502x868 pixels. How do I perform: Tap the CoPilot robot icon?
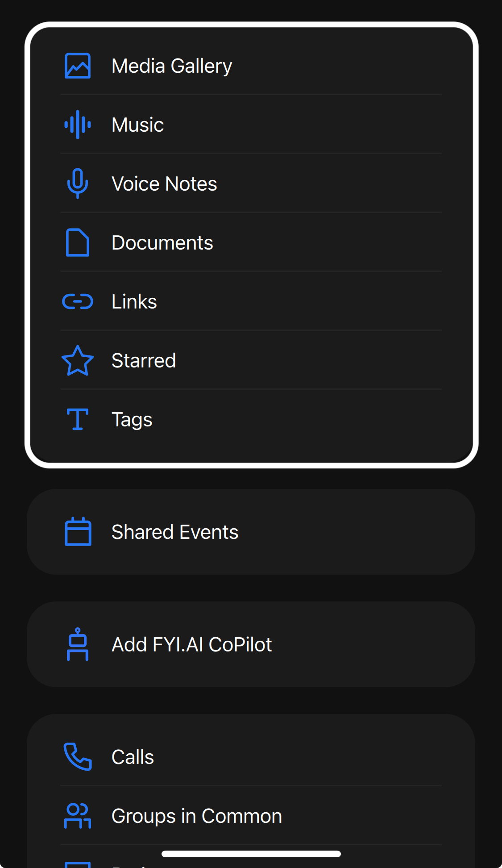tap(78, 644)
